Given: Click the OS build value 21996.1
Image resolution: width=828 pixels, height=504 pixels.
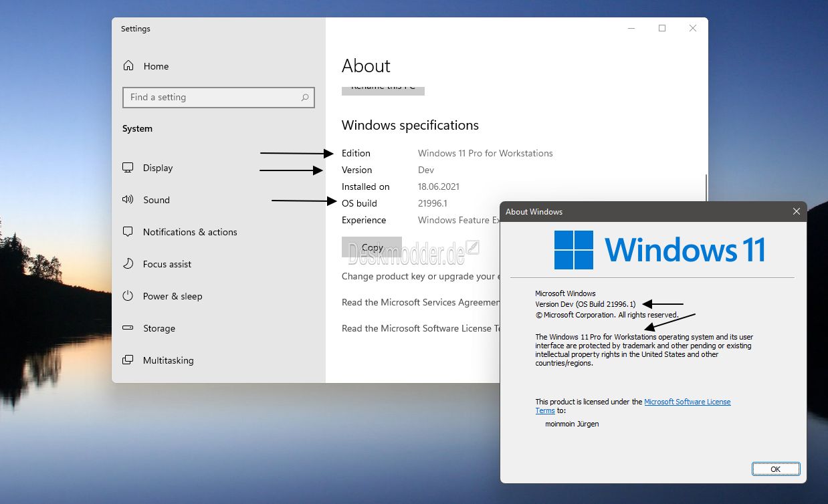Looking at the screenshot, I should pyautogui.click(x=433, y=203).
